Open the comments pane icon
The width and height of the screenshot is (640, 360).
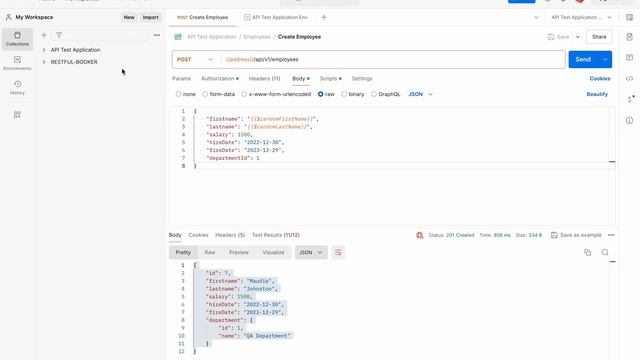[x=629, y=58]
